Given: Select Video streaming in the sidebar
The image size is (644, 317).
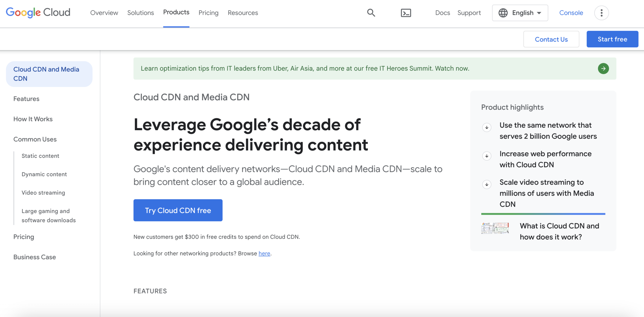Looking at the screenshot, I should tap(43, 193).
